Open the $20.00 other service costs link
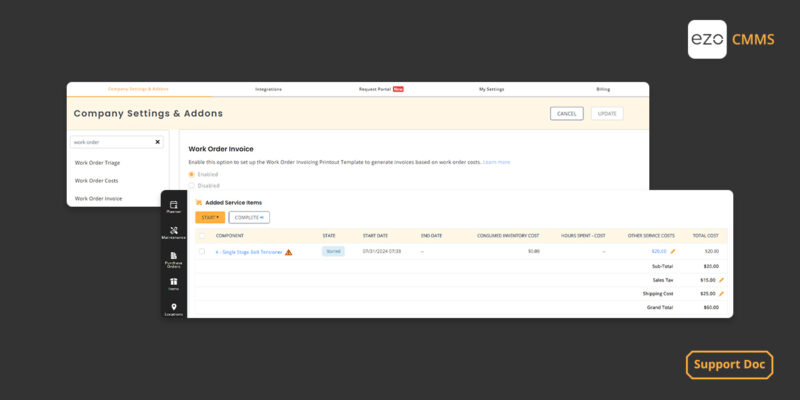800x400 pixels. point(659,251)
